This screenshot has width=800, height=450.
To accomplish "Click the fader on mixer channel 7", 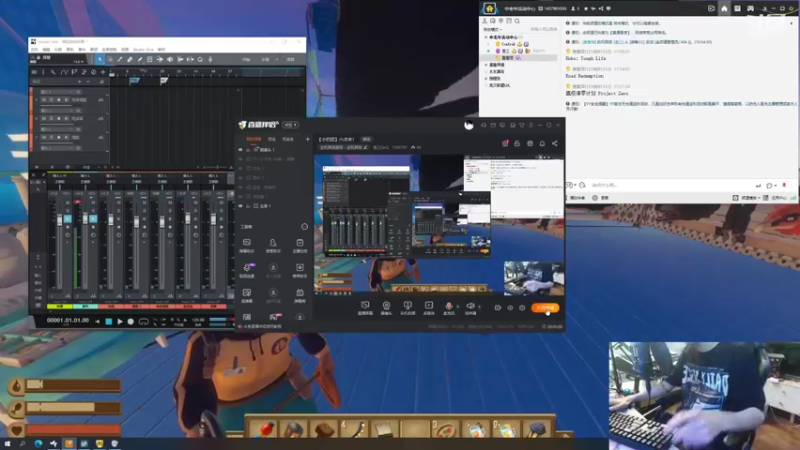I will click(213, 220).
